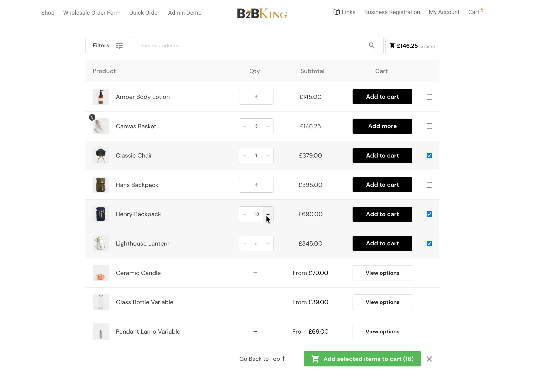Increase Amber Body Lotion quantity with plus

click(x=268, y=97)
